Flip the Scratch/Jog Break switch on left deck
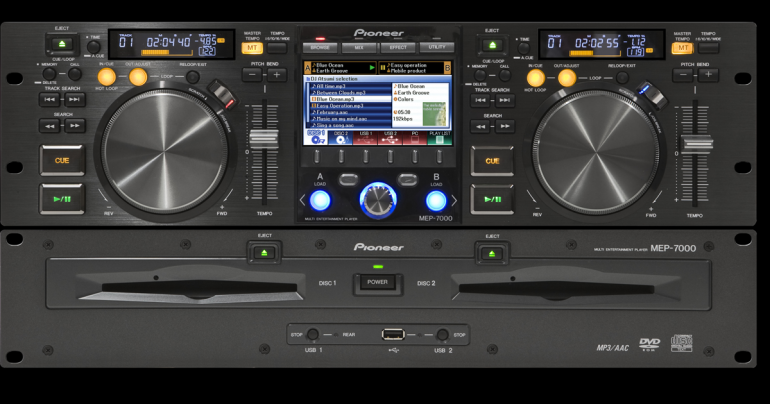Image resolution: width=770 pixels, height=404 pixels. pos(222,95)
